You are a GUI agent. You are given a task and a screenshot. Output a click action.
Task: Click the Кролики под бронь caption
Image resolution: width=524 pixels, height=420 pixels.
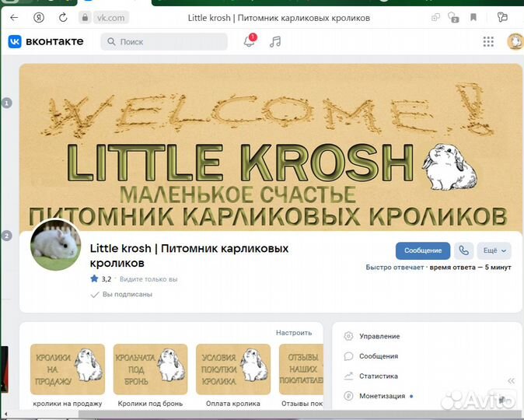tap(150, 404)
